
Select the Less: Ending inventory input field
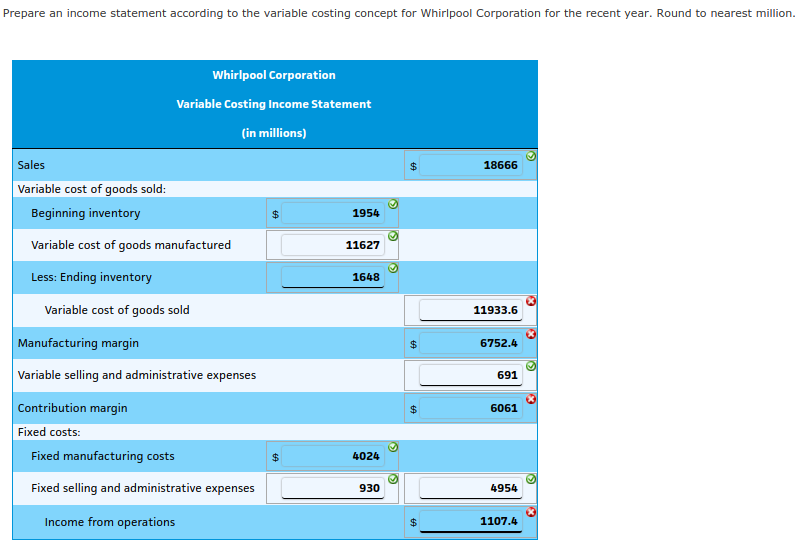tap(332, 277)
